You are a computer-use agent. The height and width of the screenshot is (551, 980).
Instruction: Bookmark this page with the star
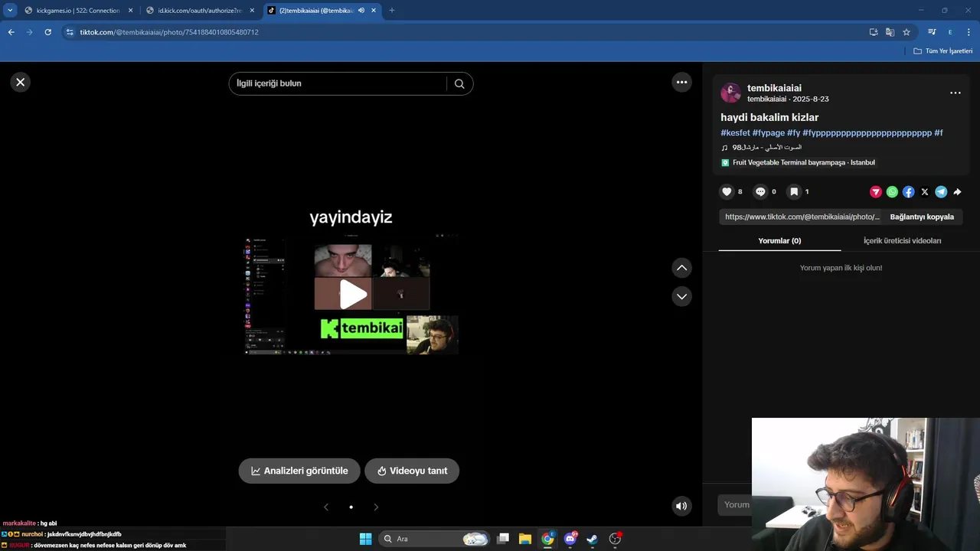click(x=906, y=32)
